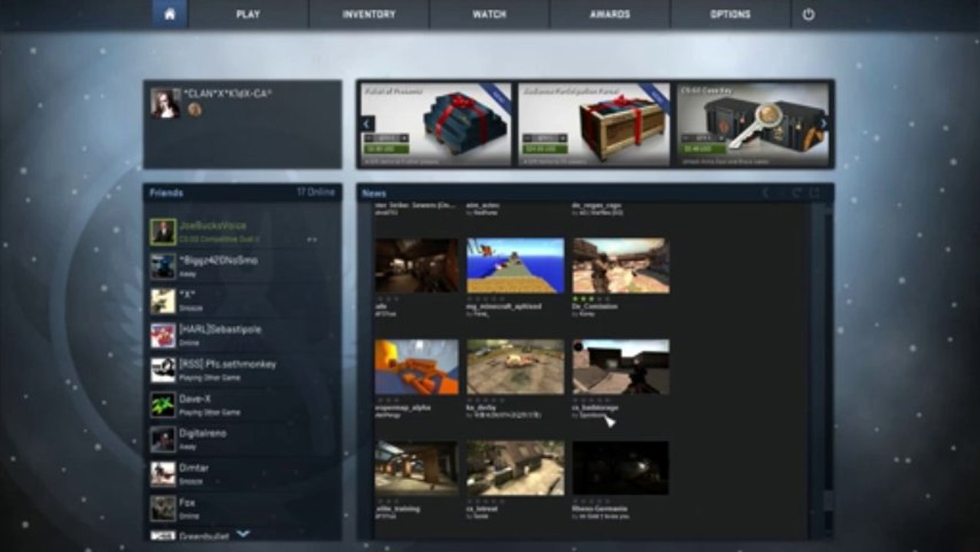Select friend [RSS] Pfc.sethmonkey
Viewport: 980px width, 552px height.
242,370
